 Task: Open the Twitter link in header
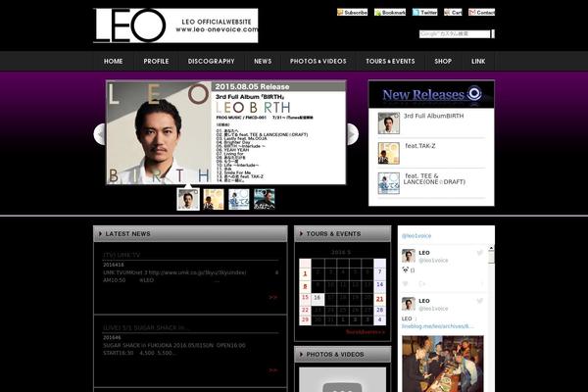point(425,13)
